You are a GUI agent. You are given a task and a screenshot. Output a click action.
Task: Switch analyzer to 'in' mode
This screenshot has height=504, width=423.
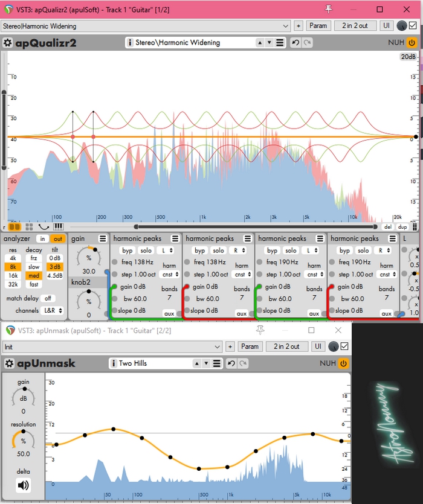click(x=42, y=239)
